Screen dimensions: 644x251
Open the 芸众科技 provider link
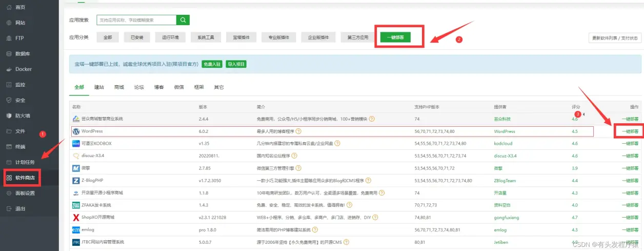coord(502,119)
